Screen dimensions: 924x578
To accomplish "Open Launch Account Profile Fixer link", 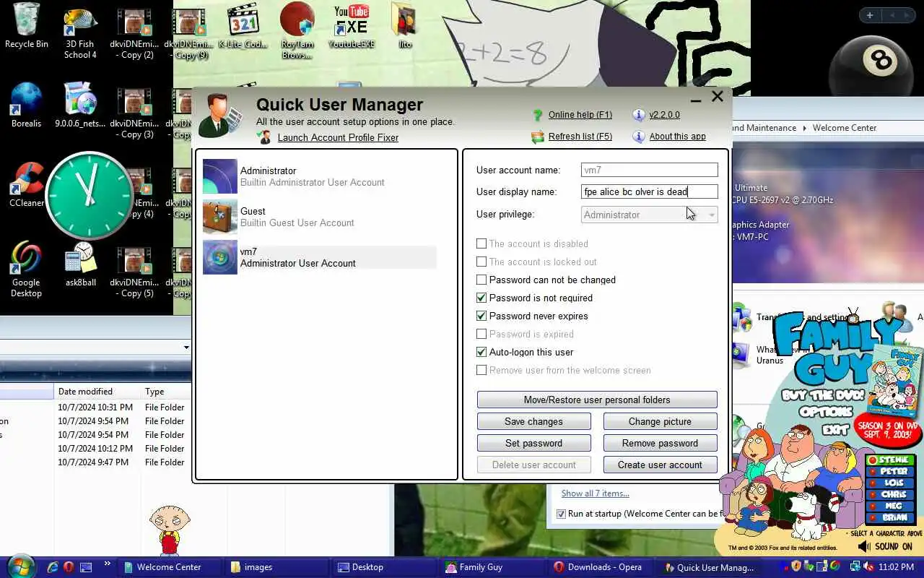I will [x=338, y=137].
